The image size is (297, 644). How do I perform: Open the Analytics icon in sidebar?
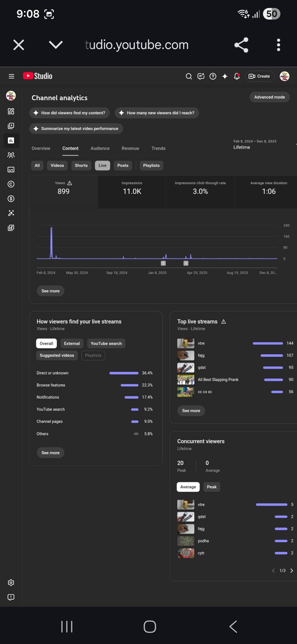(11, 141)
